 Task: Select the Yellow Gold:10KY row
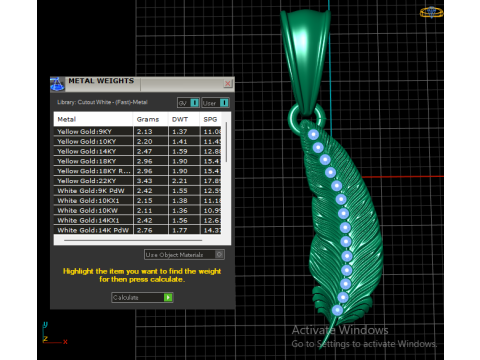137,141
